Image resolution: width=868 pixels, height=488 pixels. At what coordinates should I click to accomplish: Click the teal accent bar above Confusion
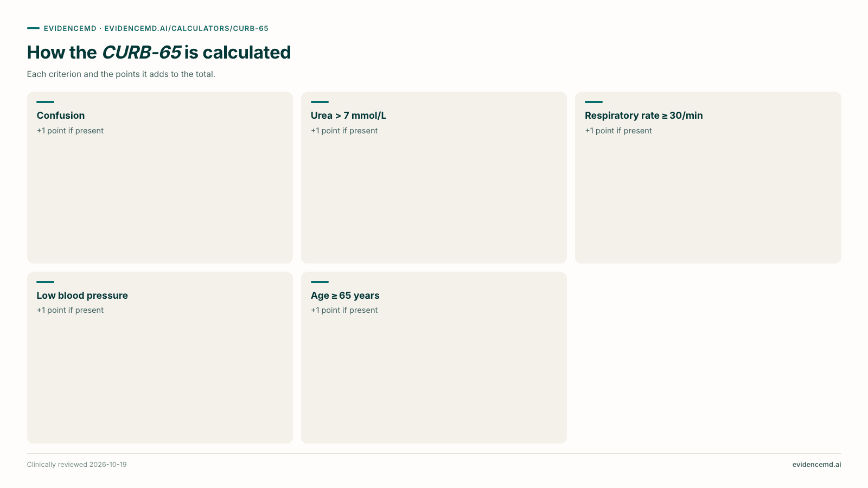[x=46, y=102]
